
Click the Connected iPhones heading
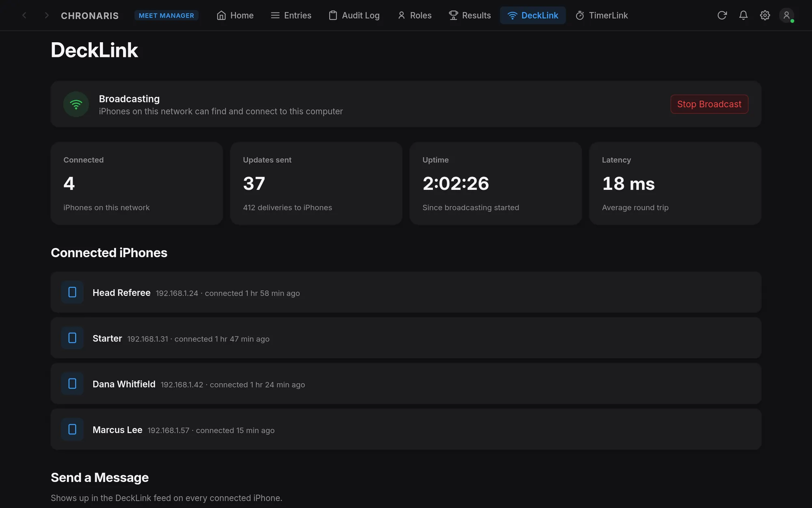pyautogui.click(x=109, y=253)
